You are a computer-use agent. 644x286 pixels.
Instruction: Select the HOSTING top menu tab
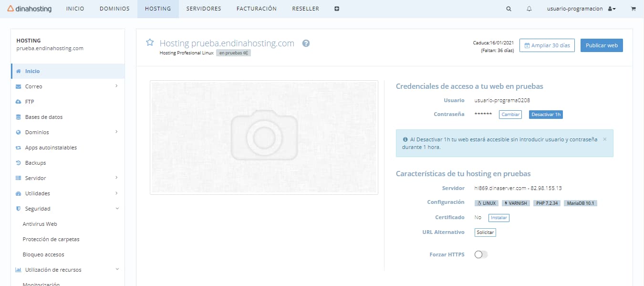pyautogui.click(x=158, y=9)
